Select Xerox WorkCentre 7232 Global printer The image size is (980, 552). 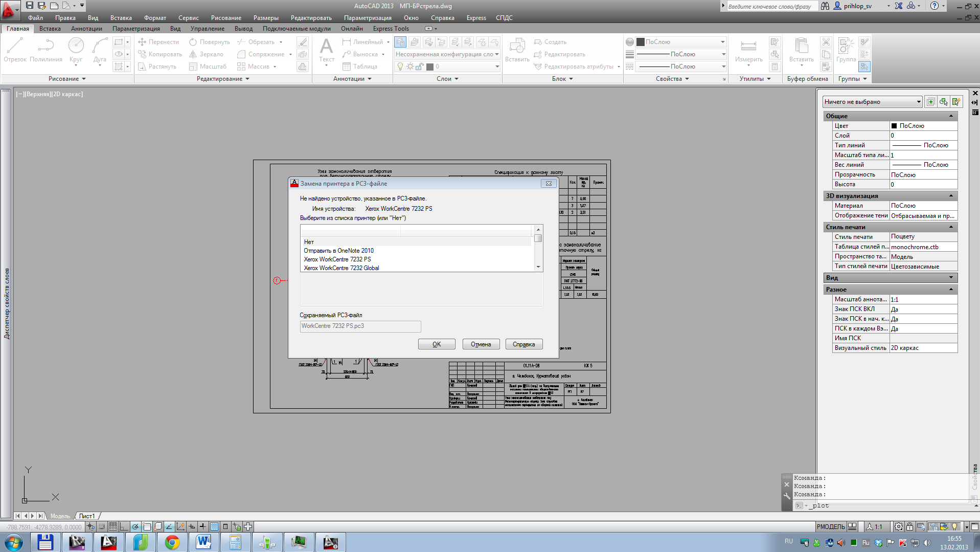coord(416,268)
